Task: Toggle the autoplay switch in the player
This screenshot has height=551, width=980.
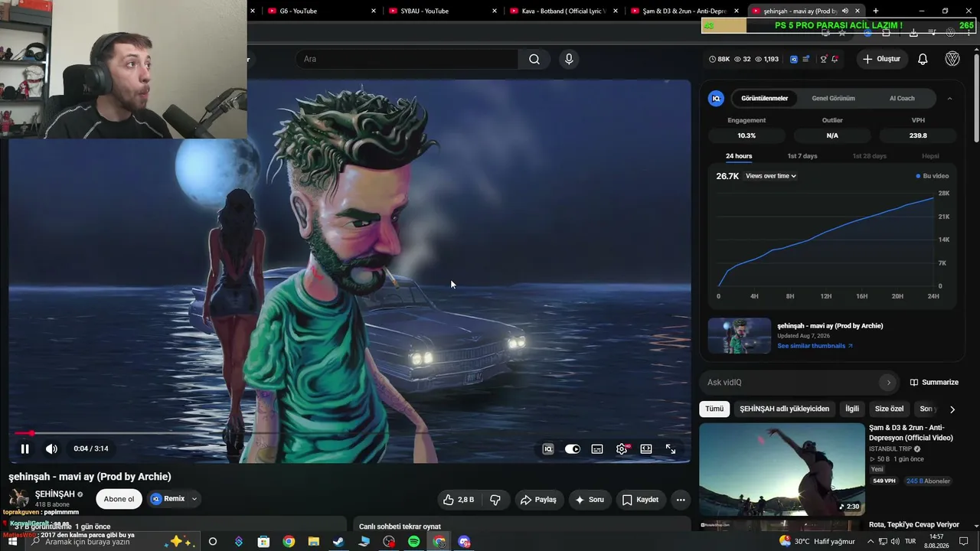Action: pyautogui.click(x=573, y=449)
